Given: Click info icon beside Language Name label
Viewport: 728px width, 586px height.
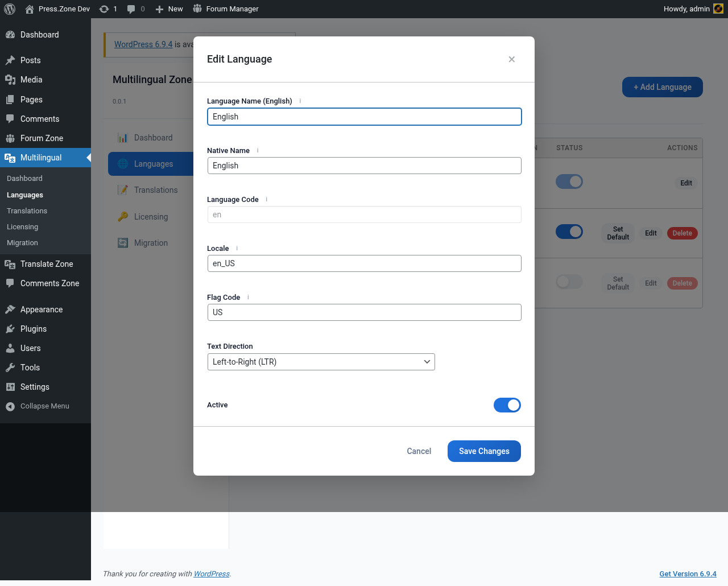Looking at the screenshot, I should click(300, 101).
